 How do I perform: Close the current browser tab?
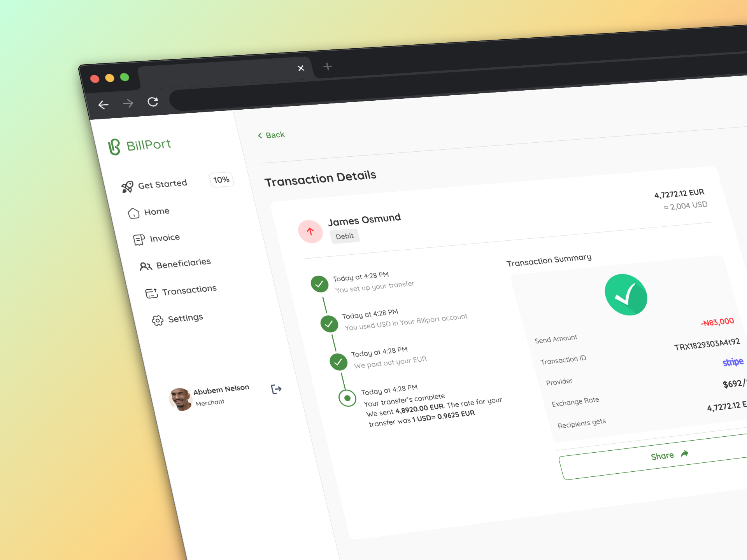(x=301, y=68)
